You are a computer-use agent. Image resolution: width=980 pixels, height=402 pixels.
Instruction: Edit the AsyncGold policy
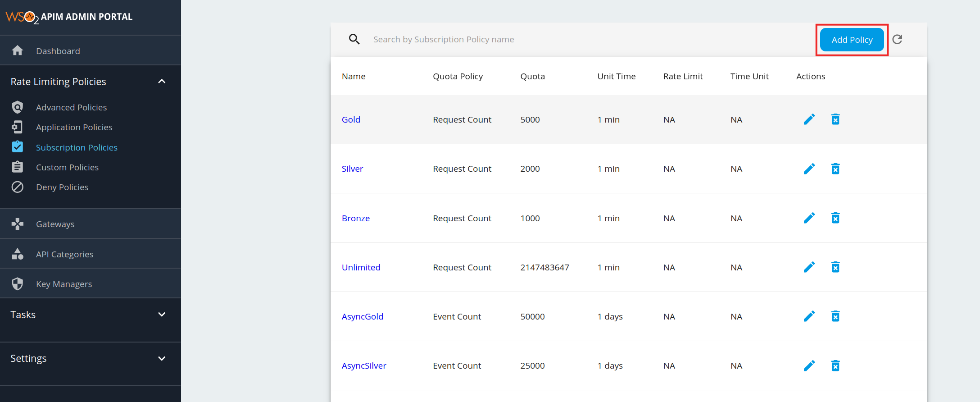pos(809,316)
